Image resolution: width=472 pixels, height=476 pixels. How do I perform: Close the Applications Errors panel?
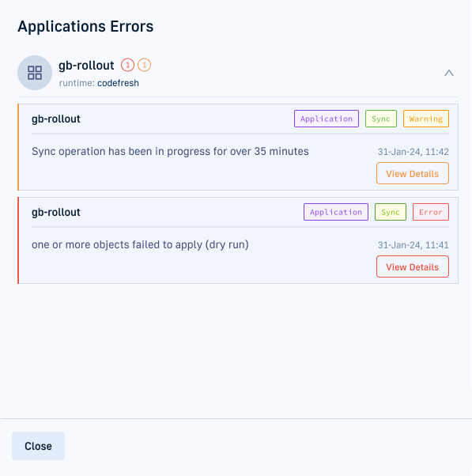[x=38, y=446]
